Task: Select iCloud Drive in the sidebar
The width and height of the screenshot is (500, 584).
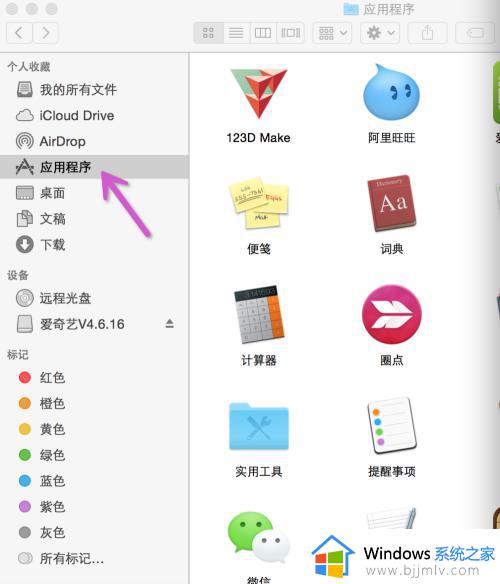Action: tap(94, 115)
